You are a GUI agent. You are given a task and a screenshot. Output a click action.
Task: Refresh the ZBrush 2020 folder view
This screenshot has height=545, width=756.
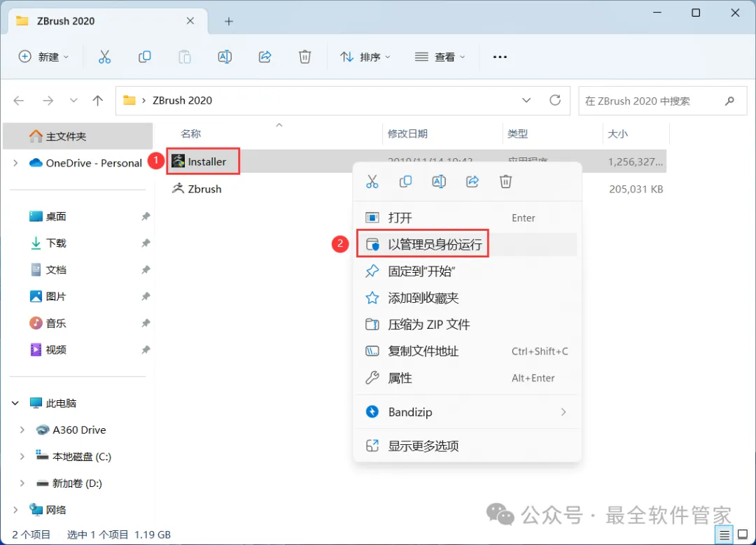pyautogui.click(x=555, y=100)
